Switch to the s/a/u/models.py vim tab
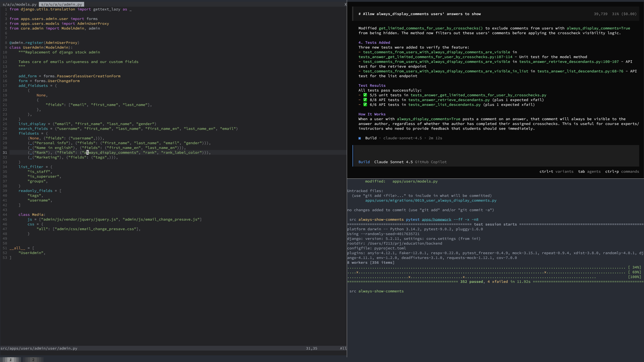 (x=19, y=5)
